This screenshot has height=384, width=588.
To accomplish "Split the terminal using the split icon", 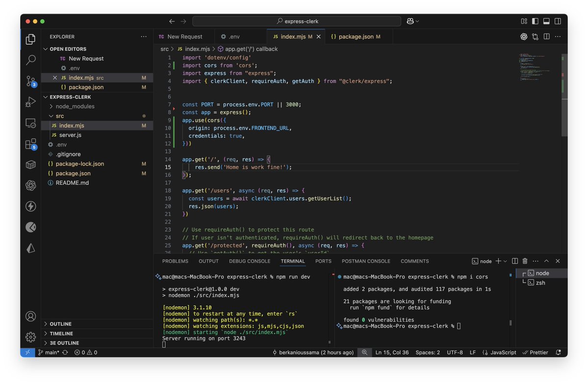I will tap(514, 261).
